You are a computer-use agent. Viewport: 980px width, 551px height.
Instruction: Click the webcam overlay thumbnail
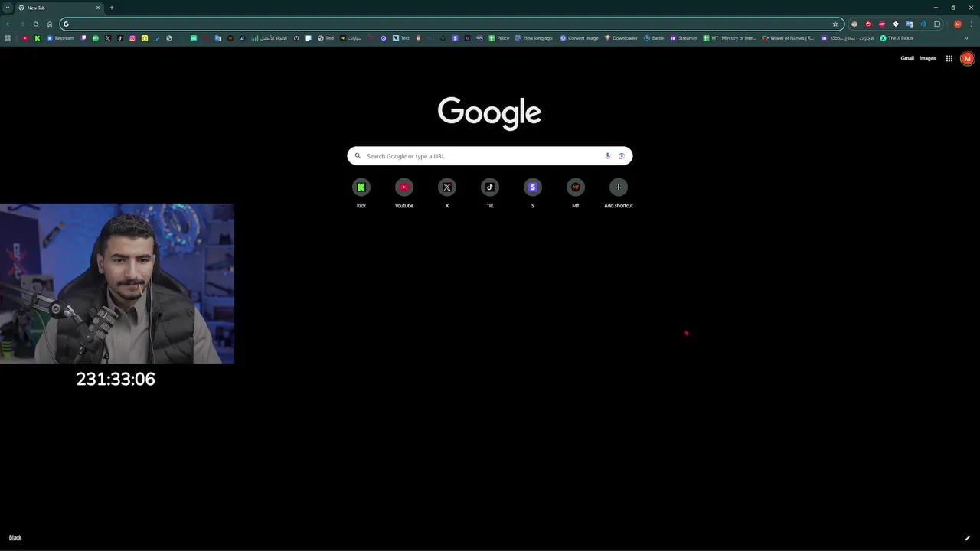coord(117,283)
